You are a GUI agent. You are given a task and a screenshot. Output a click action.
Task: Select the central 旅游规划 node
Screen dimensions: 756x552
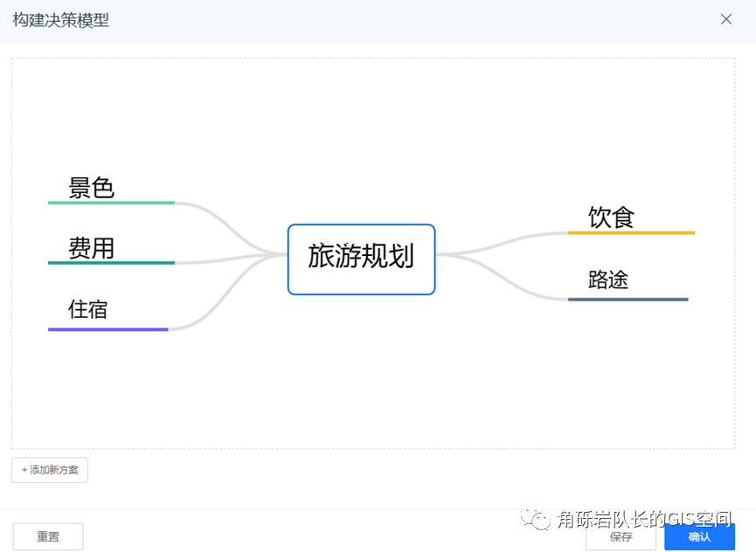point(361,259)
